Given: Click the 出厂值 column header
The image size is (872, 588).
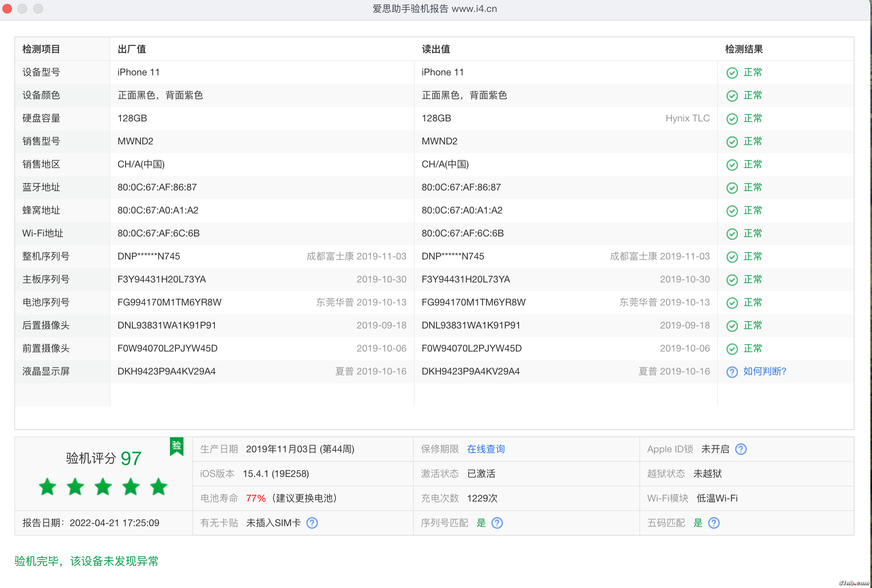Looking at the screenshot, I should click(x=131, y=49).
